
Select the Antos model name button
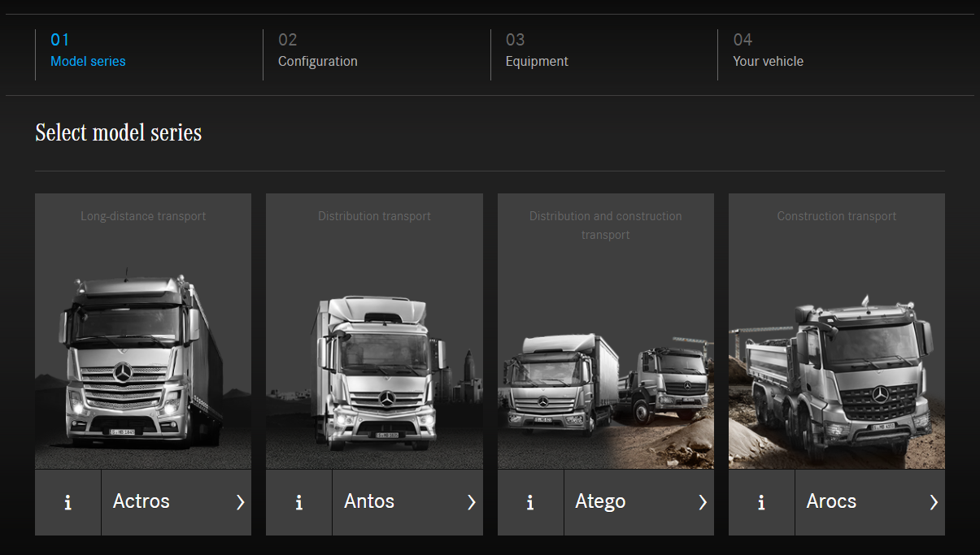point(407,502)
